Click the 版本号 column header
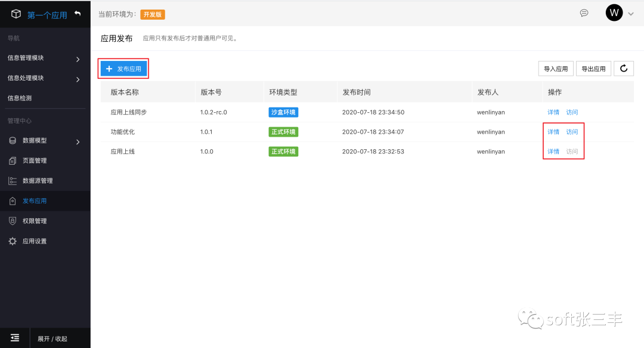The width and height of the screenshot is (644, 348). tap(210, 92)
